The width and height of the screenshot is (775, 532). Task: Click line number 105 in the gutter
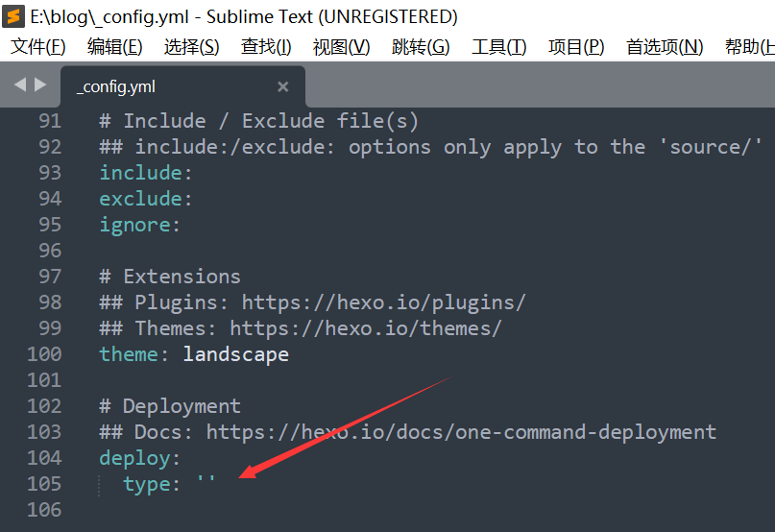[44, 484]
